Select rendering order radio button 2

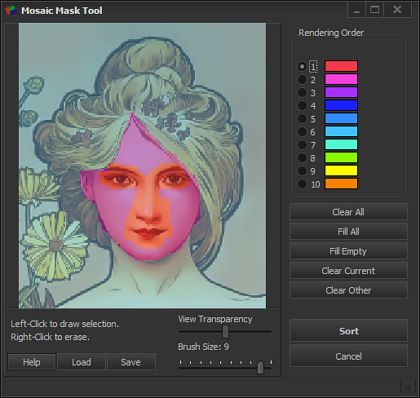coord(302,79)
